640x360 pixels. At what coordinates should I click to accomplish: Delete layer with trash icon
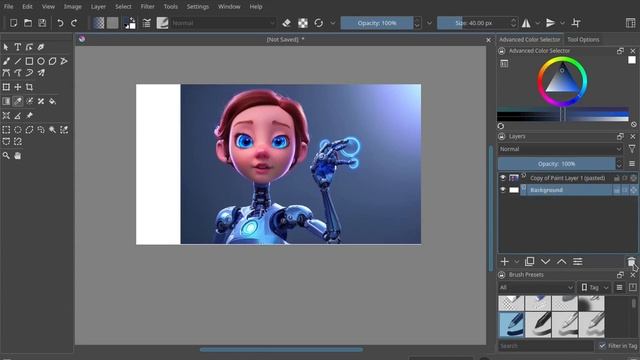[x=631, y=262]
